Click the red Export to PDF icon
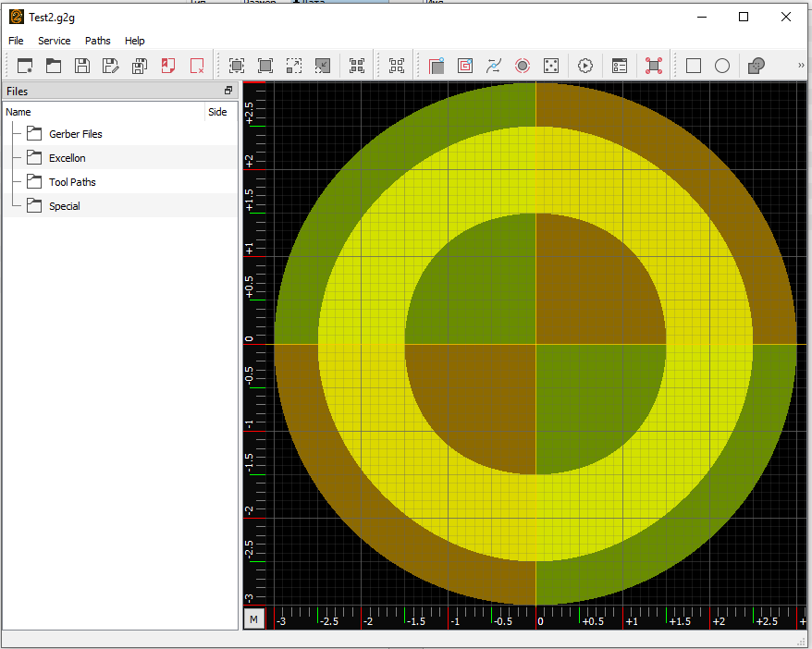 coord(168,66)
